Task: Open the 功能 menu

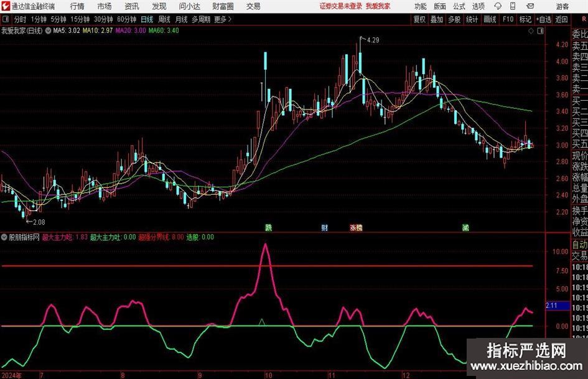Action: click(x=421, y=6)
